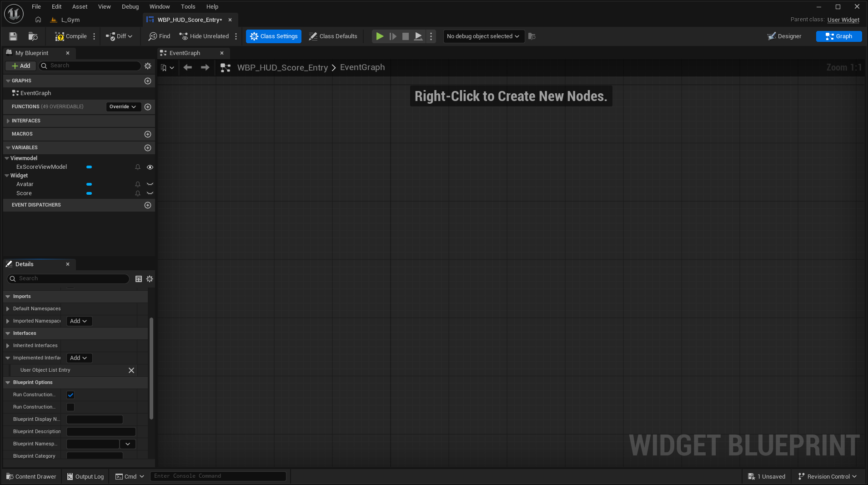Navigate back in graph history

coord(187,68)
